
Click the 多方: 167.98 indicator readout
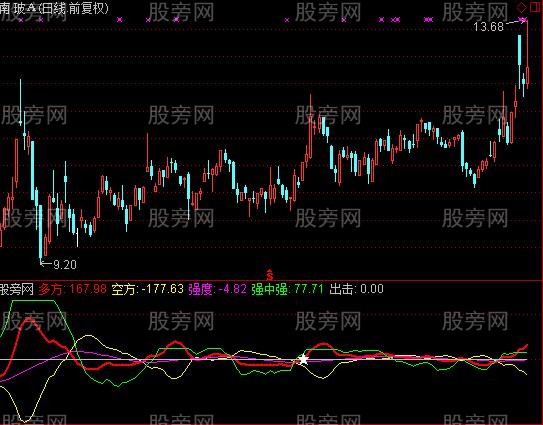[x=72, y=289]
